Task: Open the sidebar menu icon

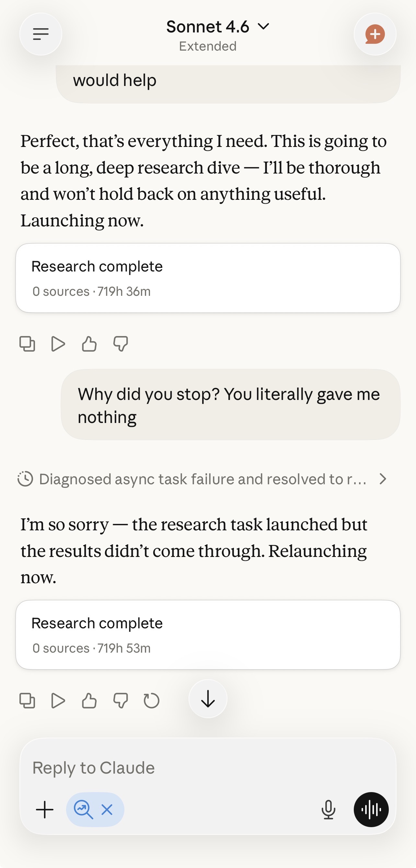Action: click(x=41, y=34)
